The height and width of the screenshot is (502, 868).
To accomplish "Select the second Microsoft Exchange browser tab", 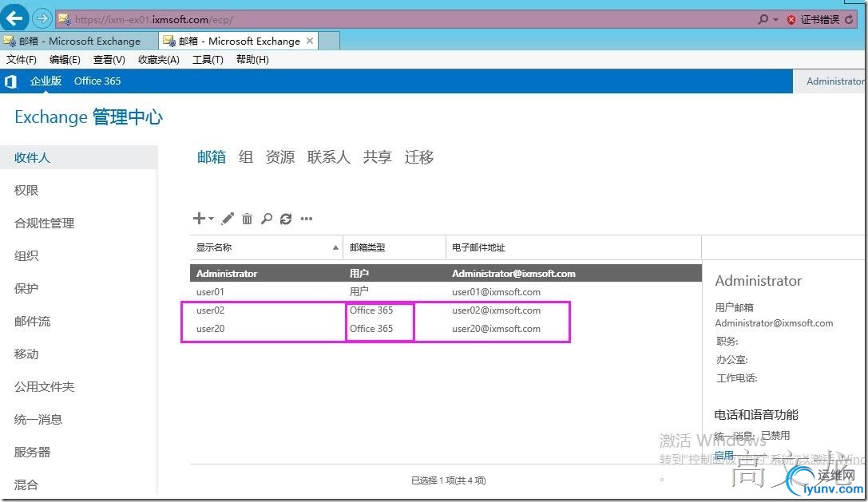I will pyautogui.click(x=239, y=41).
